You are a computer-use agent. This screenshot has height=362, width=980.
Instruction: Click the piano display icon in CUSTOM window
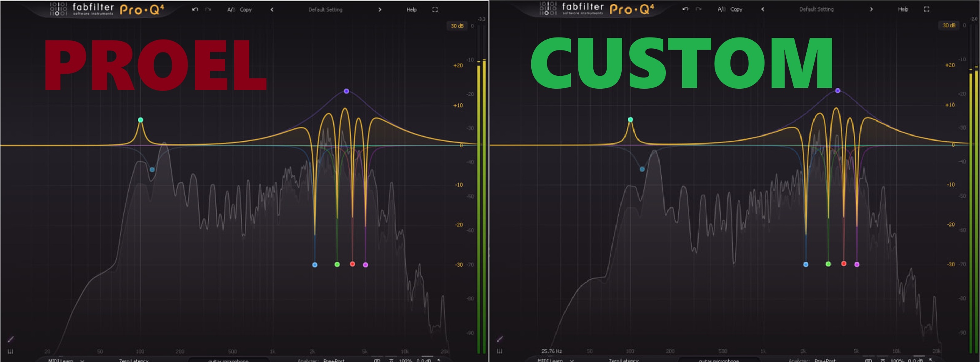click(500, 351)
